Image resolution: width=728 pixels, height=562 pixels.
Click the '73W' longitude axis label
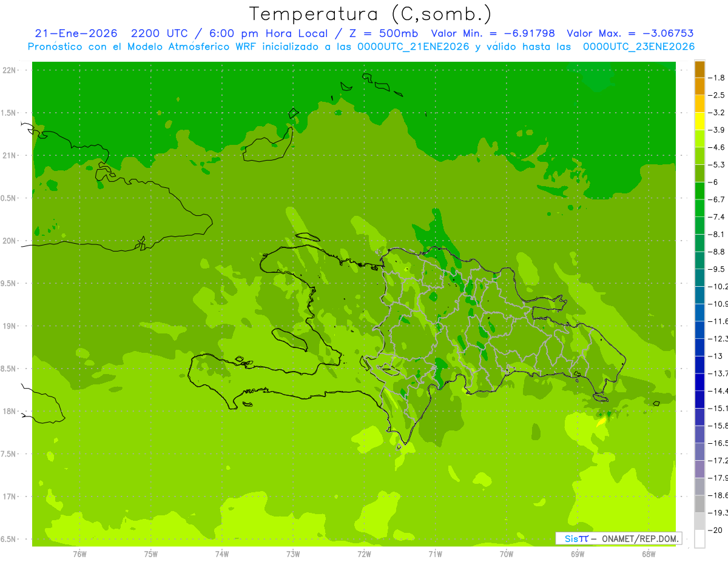[x=293, y=554]
